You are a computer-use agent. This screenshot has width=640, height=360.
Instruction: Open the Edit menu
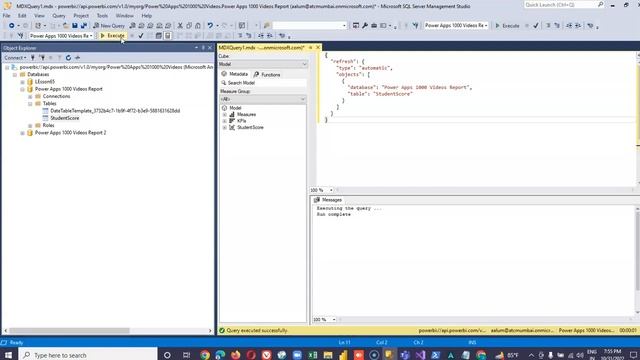(x=22, y=16)
